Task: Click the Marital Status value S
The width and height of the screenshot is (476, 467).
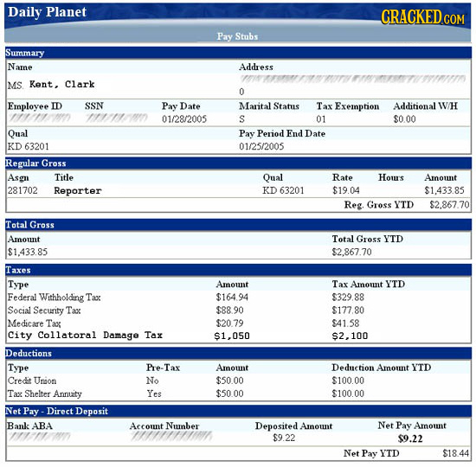Action: click(x=241, y=119)
